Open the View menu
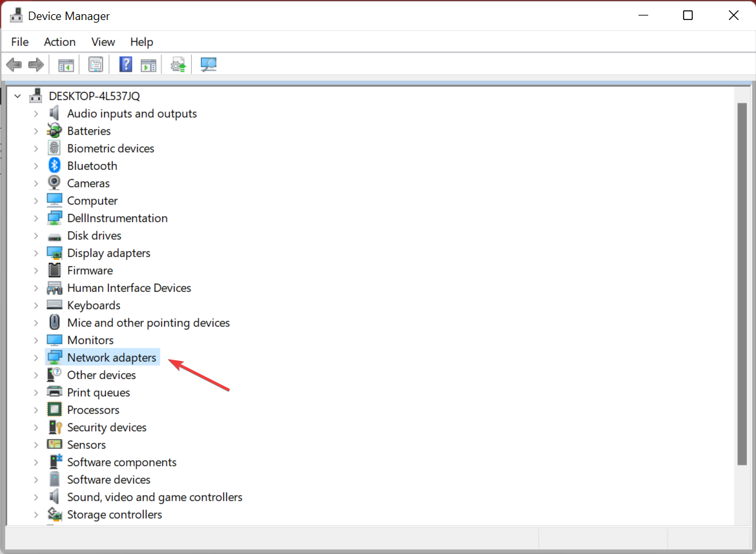 point(103,42)
